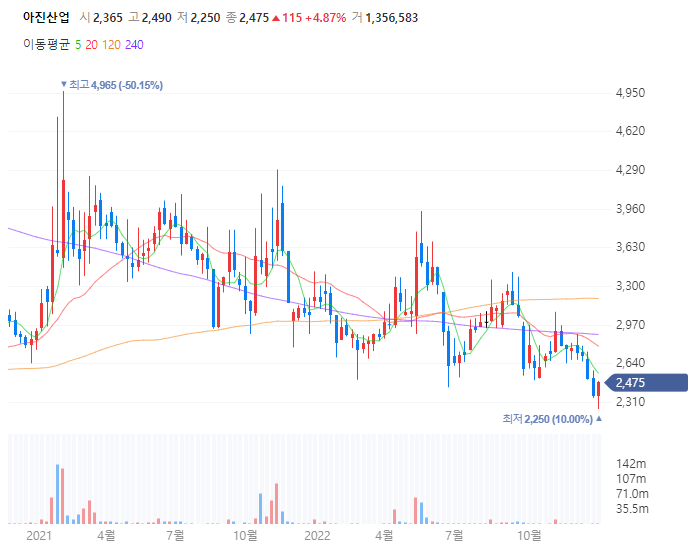Screen dimensions: 695x549
Task: Click the 71.0m volume axis label
Action: pyautogui.click(x=633, y=494)
